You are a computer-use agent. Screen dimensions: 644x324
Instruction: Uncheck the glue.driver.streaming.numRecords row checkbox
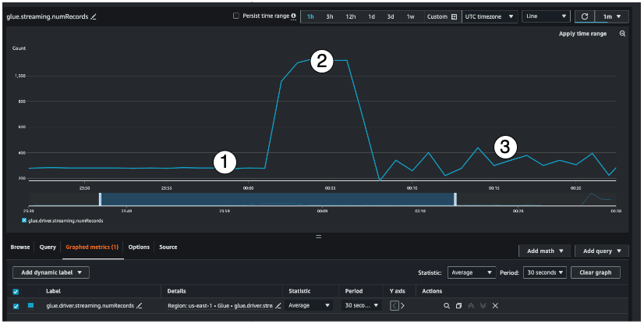pyautogui.click(x=16, y=305)
